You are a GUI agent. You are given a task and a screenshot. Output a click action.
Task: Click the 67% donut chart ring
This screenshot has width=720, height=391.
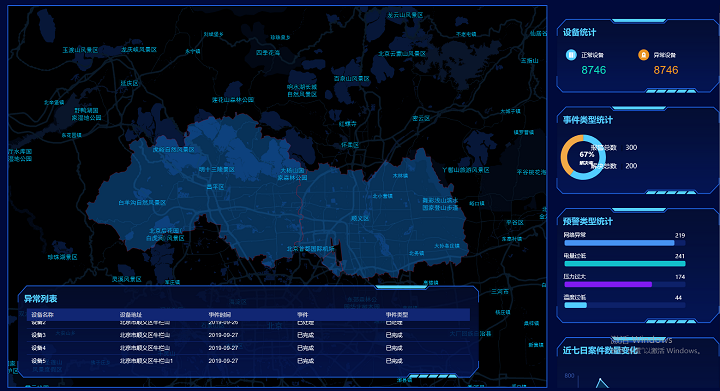click(583, 157)
